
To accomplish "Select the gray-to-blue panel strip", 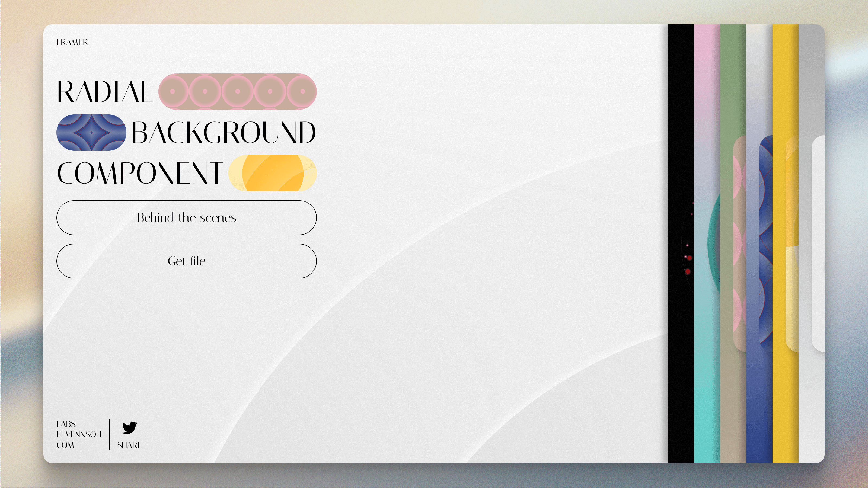I will (759, 84).
